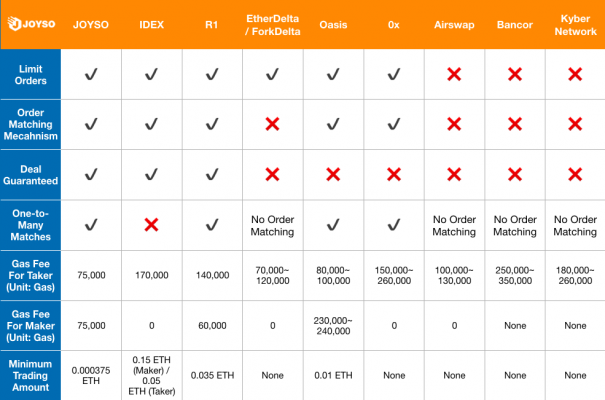Screen dimensions: 605x400
Task: Click the IDEX minimum trading amount cell
Action: 152,375
